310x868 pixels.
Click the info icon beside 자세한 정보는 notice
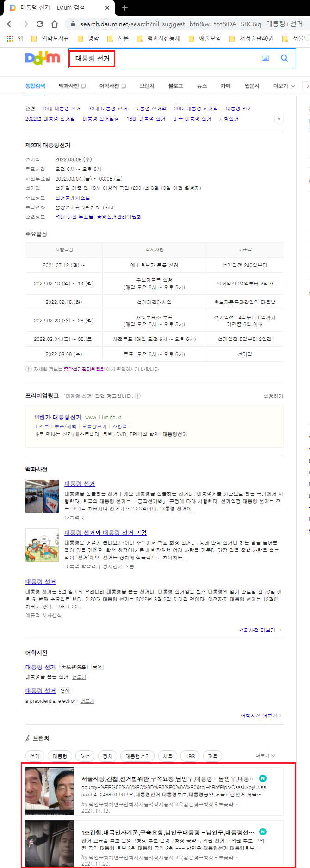29,369
